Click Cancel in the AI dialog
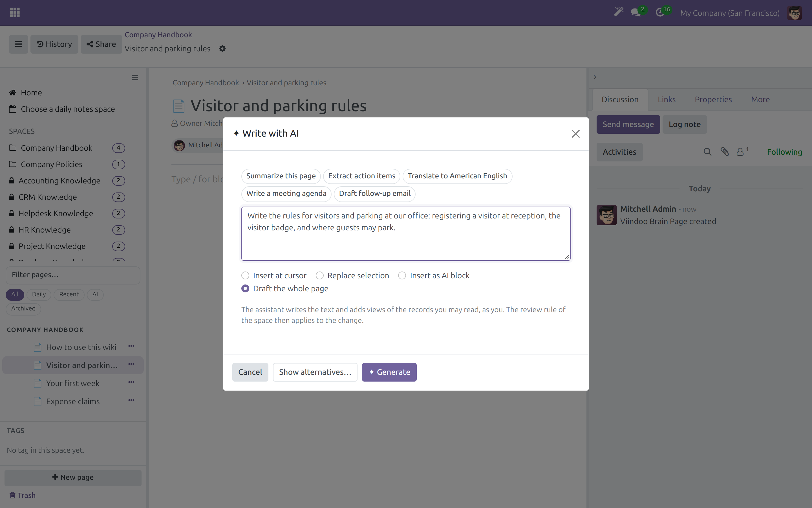The image size is (812, 508). coord(250,372)
